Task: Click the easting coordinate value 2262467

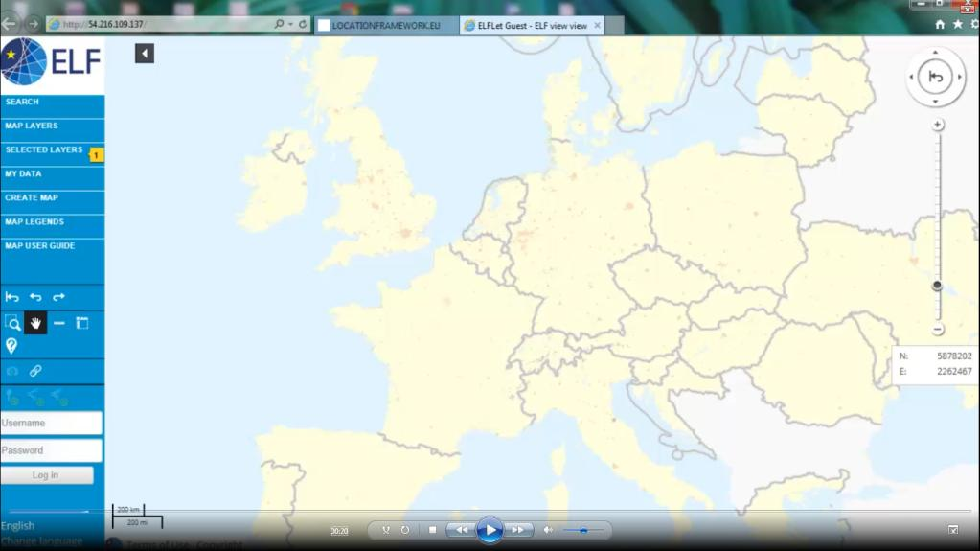Action: [954, 372]
